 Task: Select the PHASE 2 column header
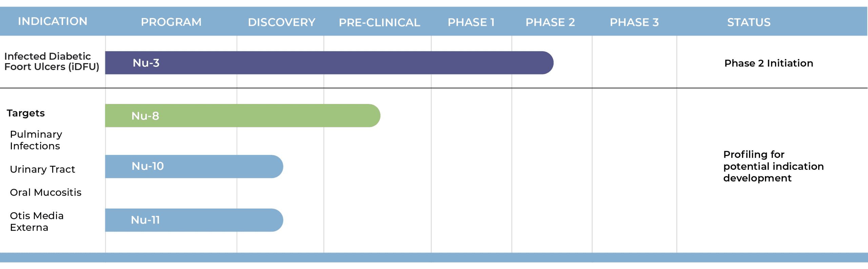pyautogui.click(x=550, y=22)
